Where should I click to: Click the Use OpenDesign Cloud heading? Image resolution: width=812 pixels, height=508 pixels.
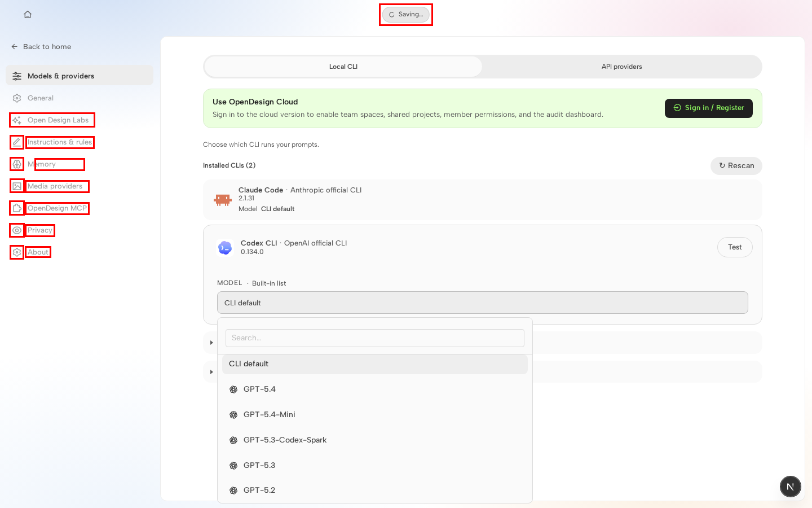click(x=255, y=102)
